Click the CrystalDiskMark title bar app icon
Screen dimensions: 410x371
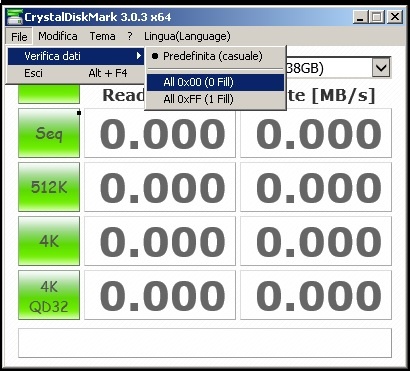coord(14,17)
